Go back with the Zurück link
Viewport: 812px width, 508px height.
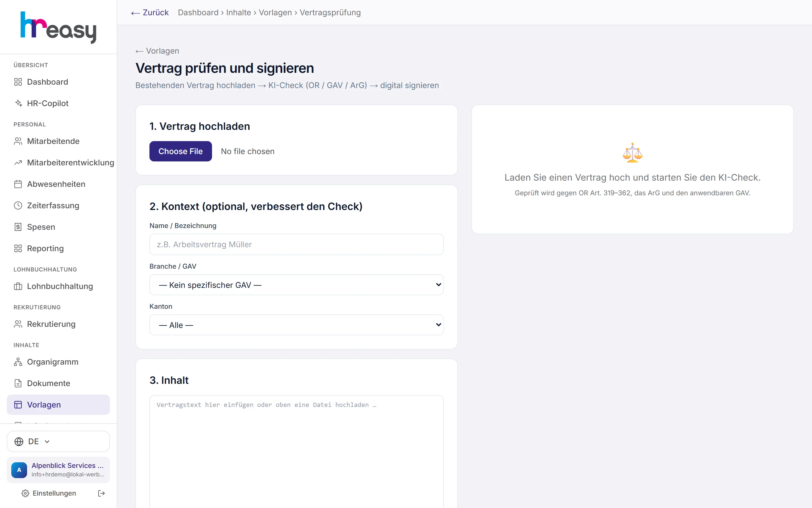pos(150,12)
